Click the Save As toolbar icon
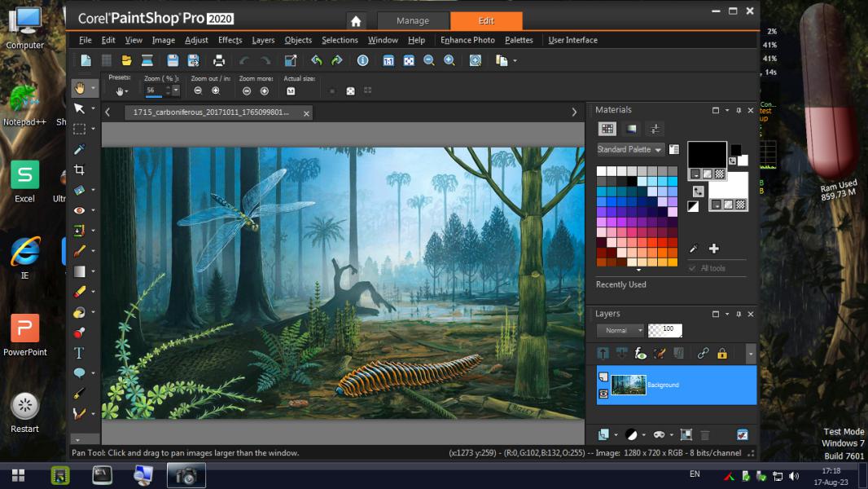 point(193,60)
